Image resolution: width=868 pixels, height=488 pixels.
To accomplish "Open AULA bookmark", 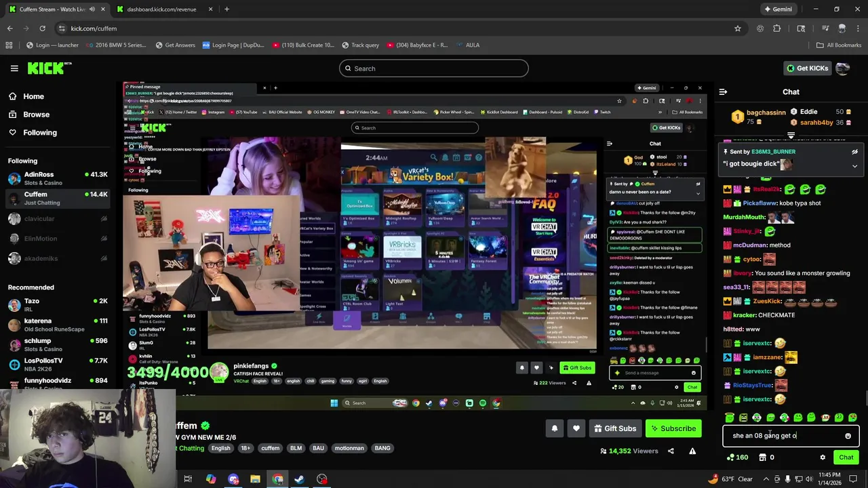I will click(467, 45).
